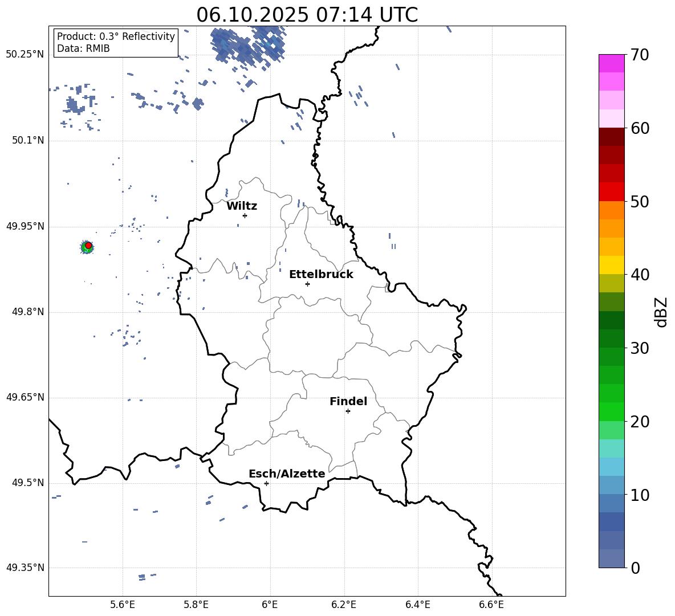Click the 50.1°N latitude label

click(x=28, y=140)
